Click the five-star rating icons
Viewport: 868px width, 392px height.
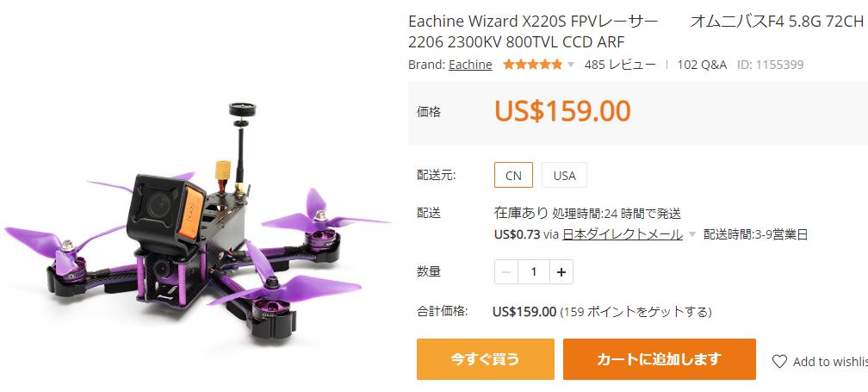(x=532, y=65)
